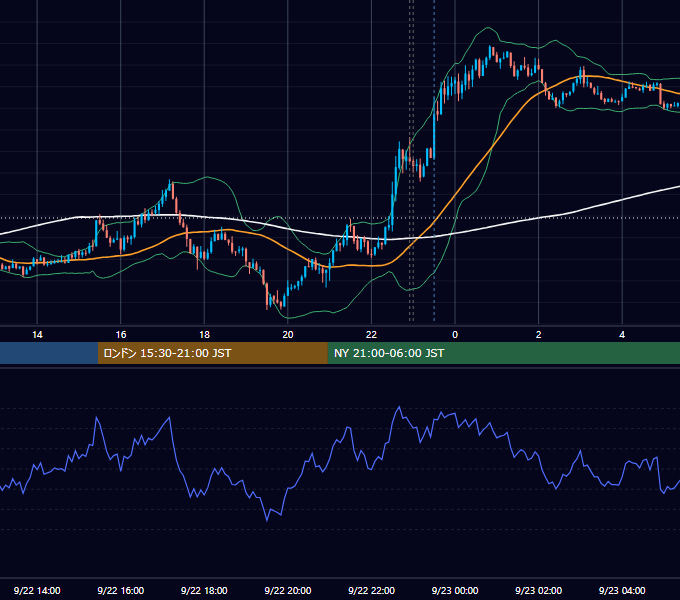The height and width of the screenshot is (600, 680).
Task: Click the 9/23 00:00 time label
Action: (455, 590)
